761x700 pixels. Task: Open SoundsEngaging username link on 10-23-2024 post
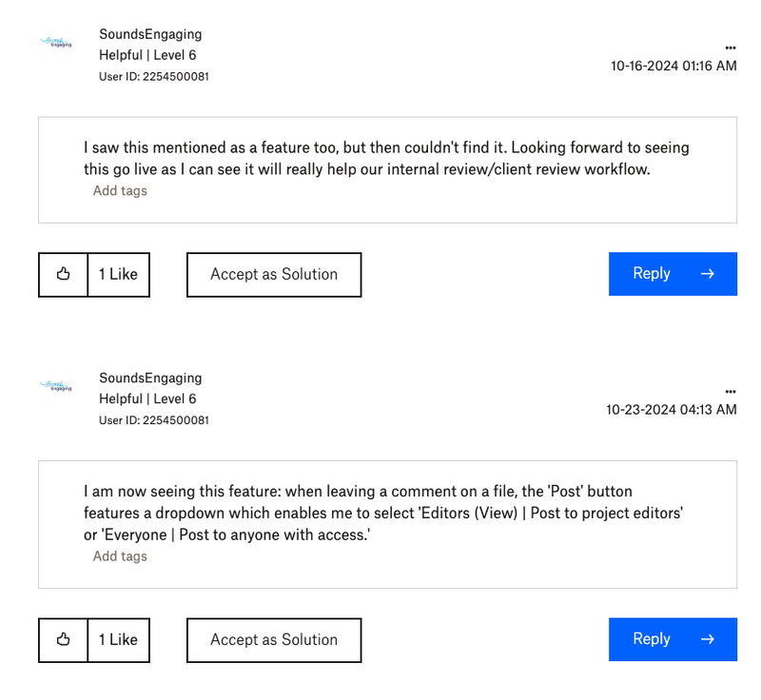(x=150, y=379)
